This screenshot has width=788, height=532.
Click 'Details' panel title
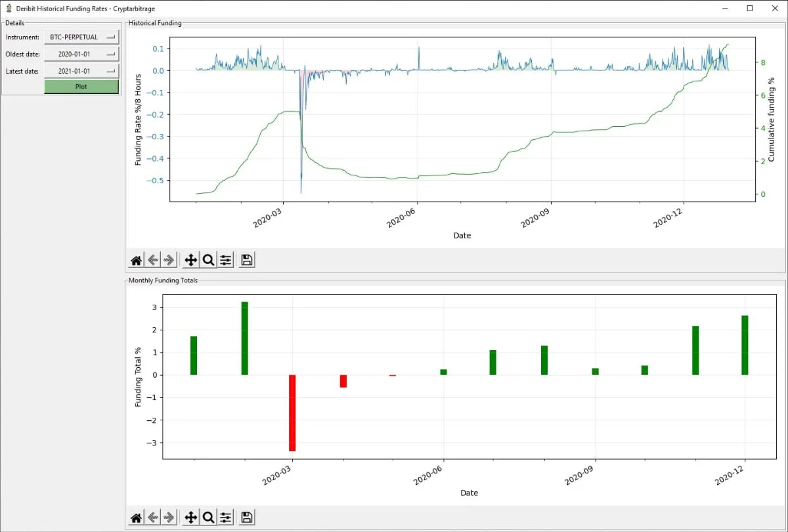(14, 23)
